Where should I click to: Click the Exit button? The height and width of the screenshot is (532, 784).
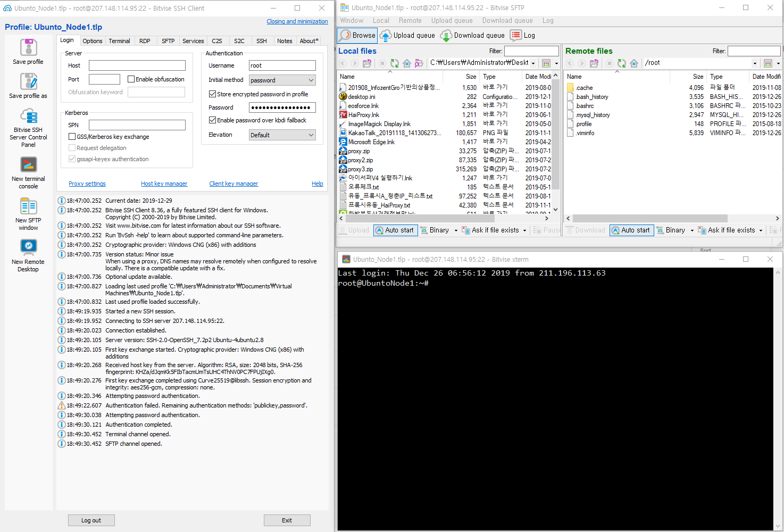pos(287,520)
